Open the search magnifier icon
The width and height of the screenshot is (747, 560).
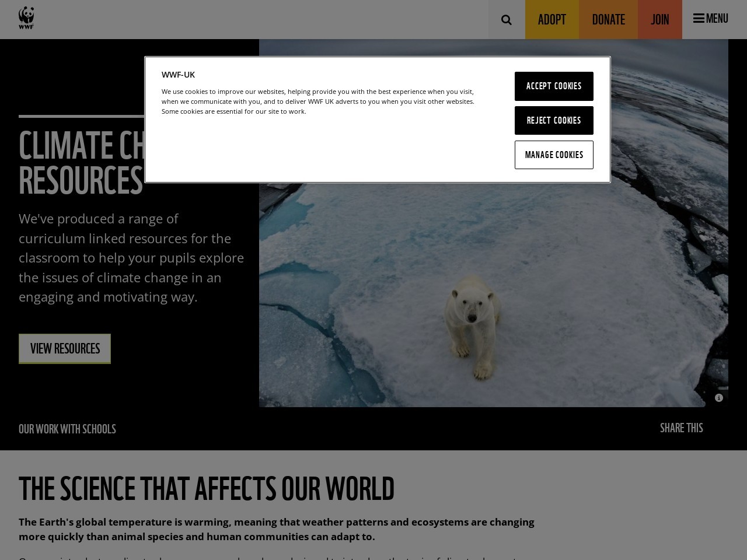(x=507, y=20)
